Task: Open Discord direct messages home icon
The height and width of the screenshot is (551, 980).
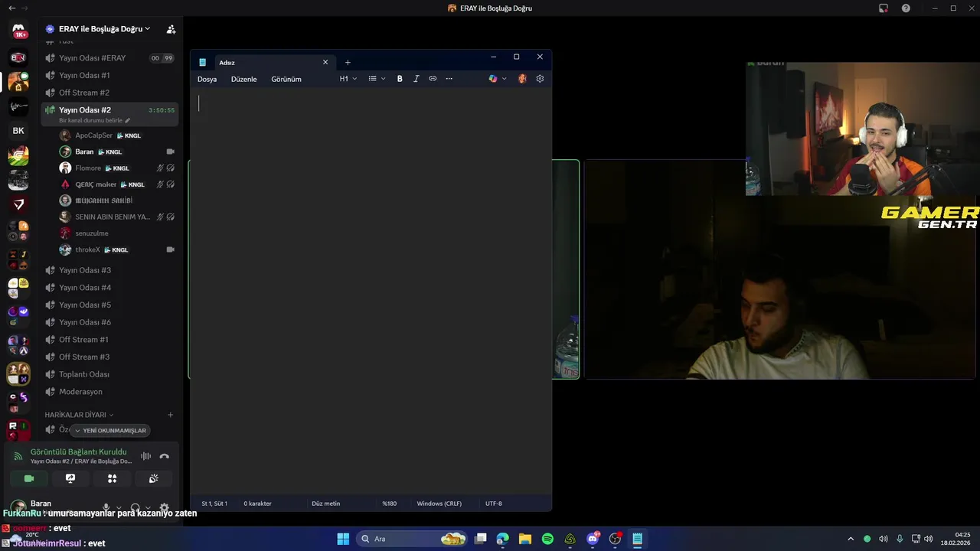Action: pos(18,31)
